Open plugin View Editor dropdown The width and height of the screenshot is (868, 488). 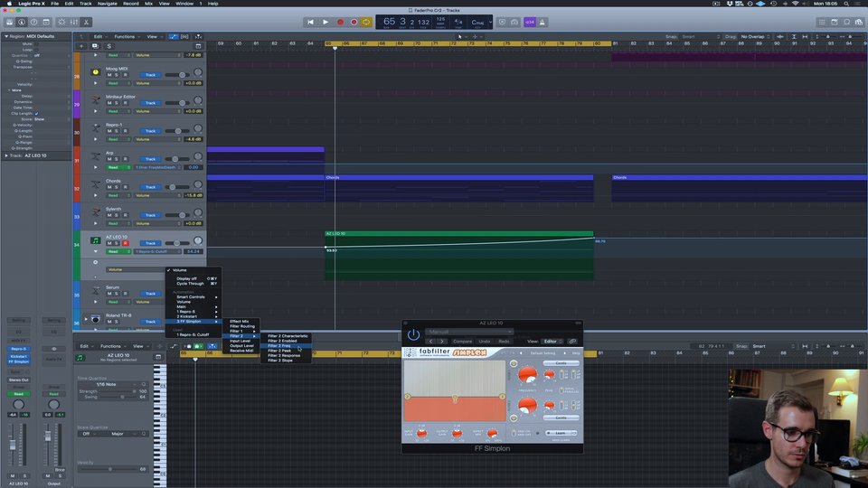pyautogui.click(x=552, y=342)
